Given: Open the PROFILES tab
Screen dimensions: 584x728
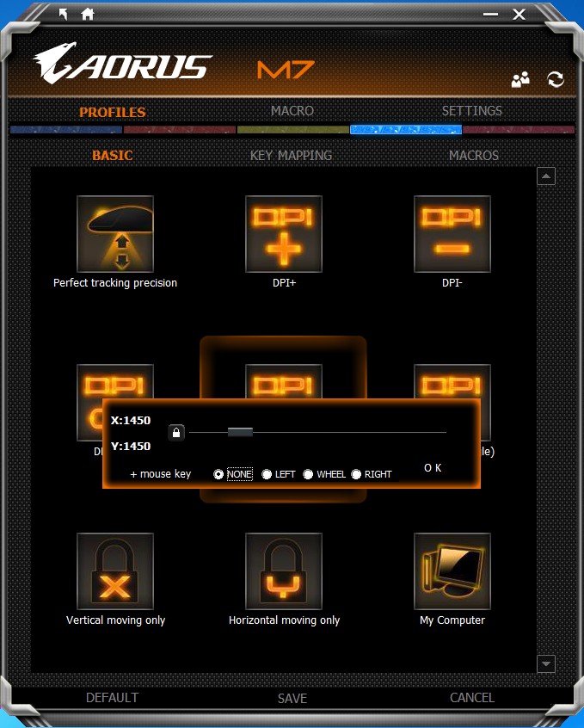Looking at the screenshot, I should coord(113,112).
